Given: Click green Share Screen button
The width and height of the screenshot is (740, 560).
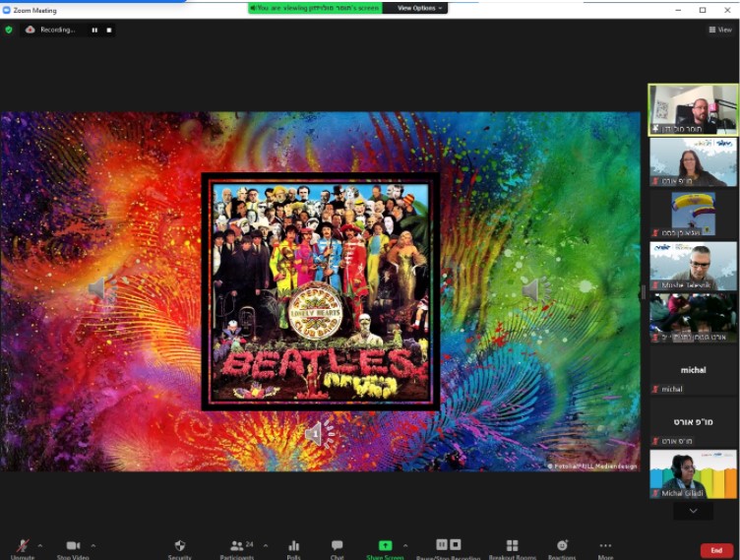Looking at the screenshot, I should (x=385, y=548).
